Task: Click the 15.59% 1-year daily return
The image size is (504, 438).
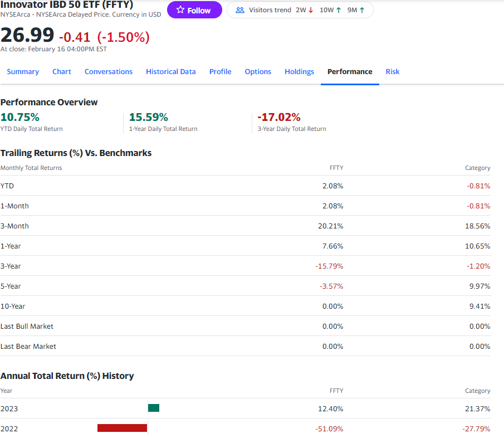Action: click(x=149, y=117)
